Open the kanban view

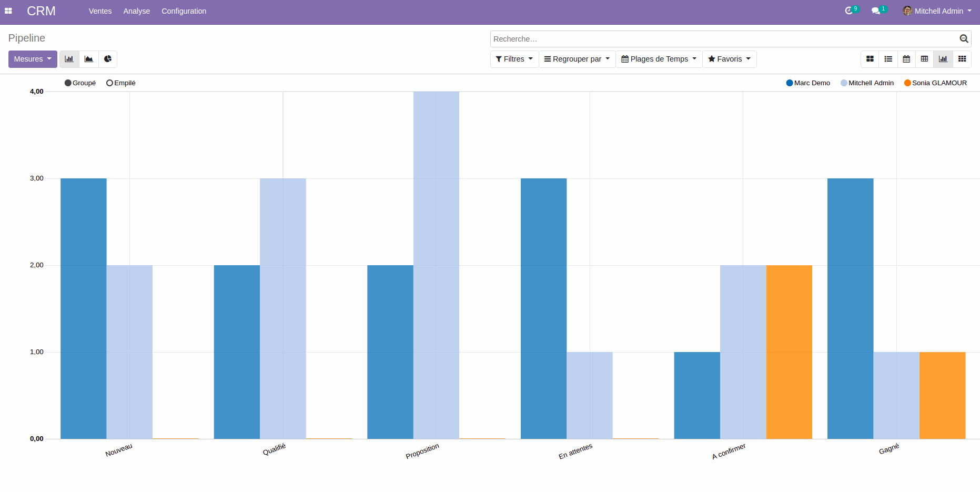coord(870,59)
